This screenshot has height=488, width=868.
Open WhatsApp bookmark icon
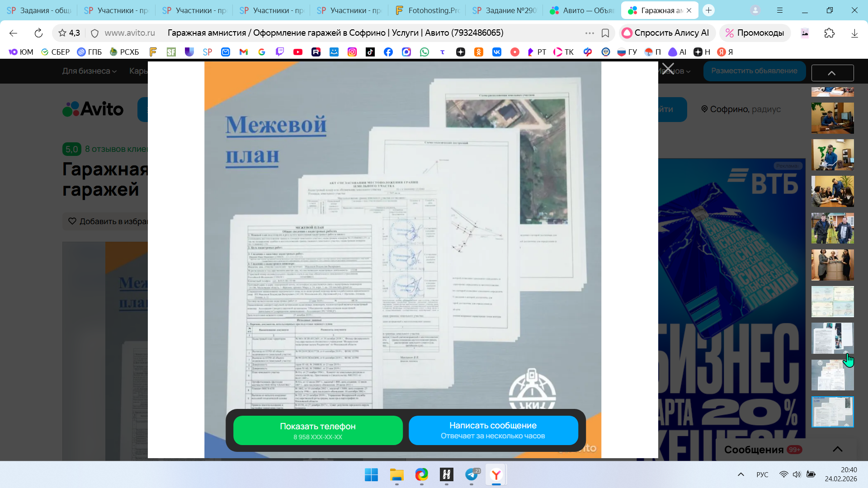(424, 52)
